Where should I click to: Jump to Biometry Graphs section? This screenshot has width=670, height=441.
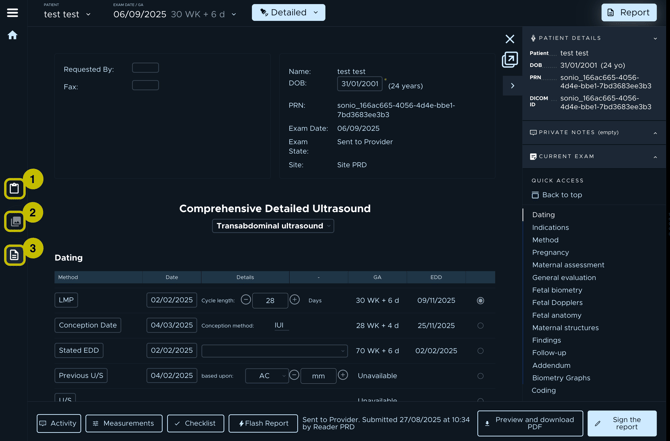(561, 378)
